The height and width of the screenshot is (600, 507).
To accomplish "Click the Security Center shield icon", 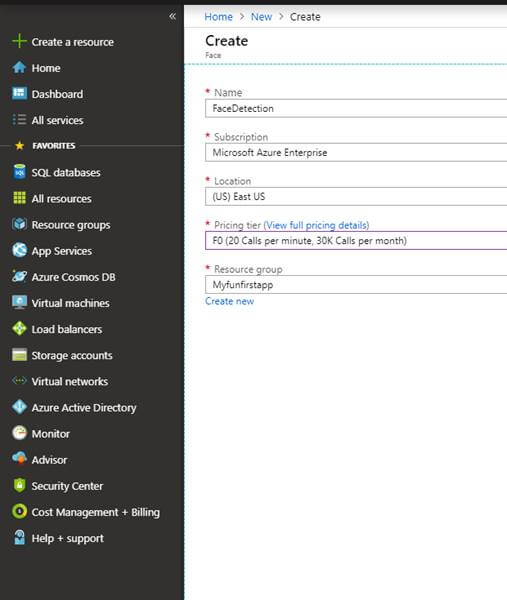I will 19,485.
